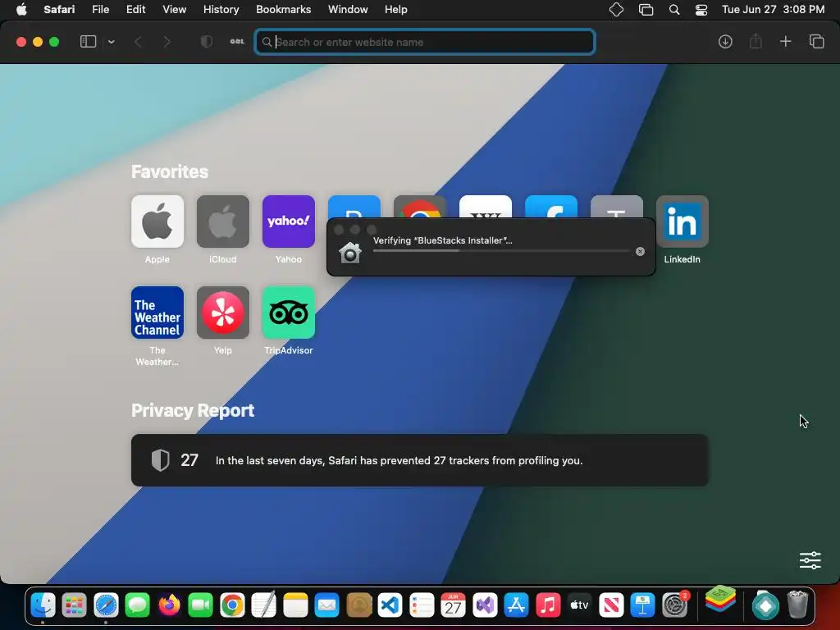Open Keynote from the Dock
This screenshot has width=840, height=630.
coord(643,605)
